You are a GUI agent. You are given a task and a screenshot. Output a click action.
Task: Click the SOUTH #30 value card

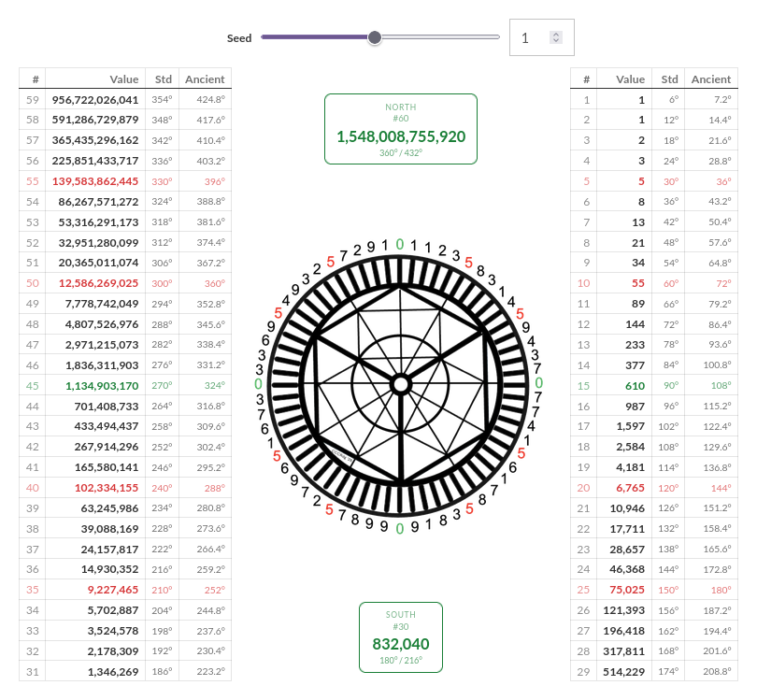coord(401,637)
